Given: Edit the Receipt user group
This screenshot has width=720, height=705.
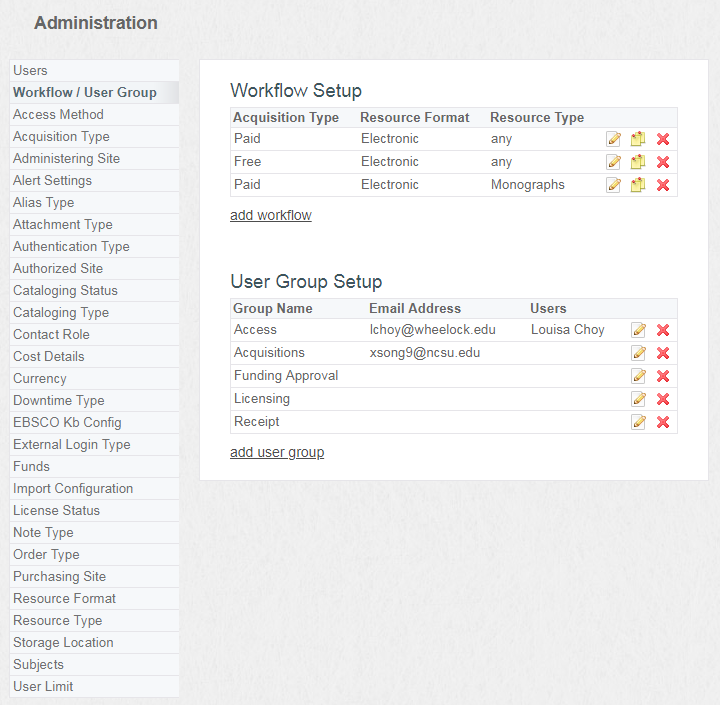Looking at the screenshot, I should [x=638, y=422].
